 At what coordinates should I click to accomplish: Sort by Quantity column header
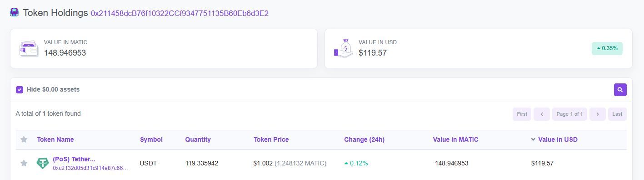tap(198, 139)
